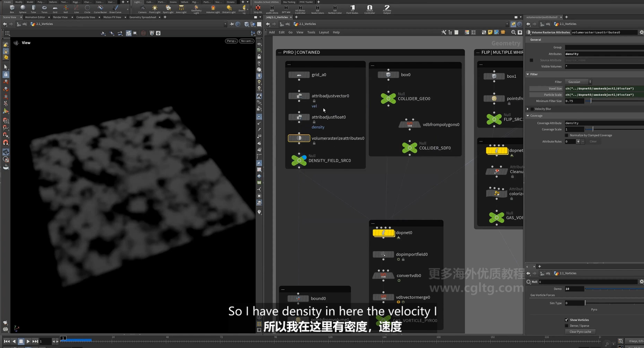Image resolution: width=644 pixels, height=348 pixels.
Task: Enable the Dense / Sparse checkbox
Action: (566, 326)
